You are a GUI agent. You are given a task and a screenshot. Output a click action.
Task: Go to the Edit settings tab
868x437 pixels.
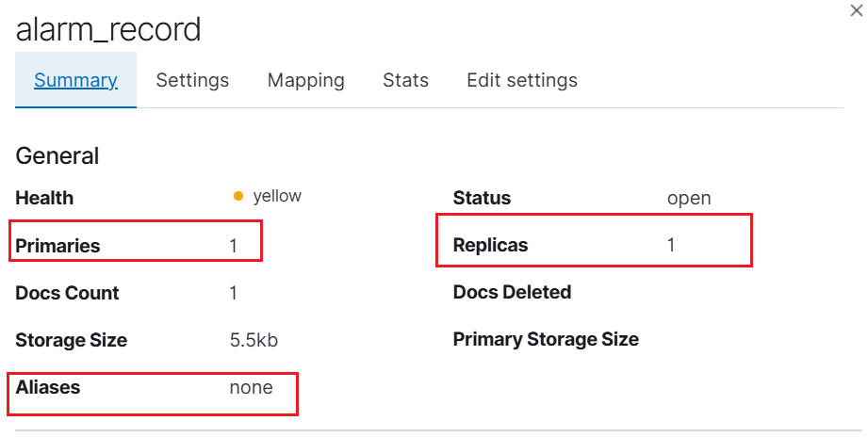point(522,80)
